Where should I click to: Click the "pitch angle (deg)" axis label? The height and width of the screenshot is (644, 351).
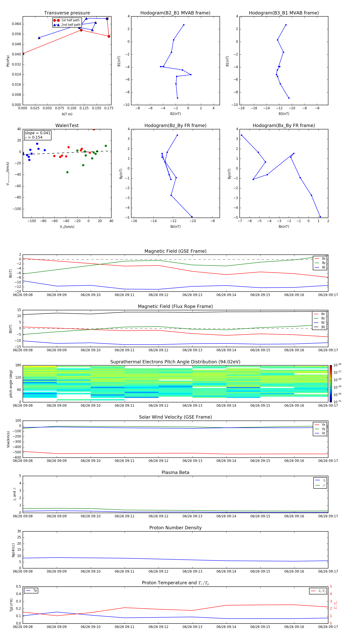[x=11, y=384]
